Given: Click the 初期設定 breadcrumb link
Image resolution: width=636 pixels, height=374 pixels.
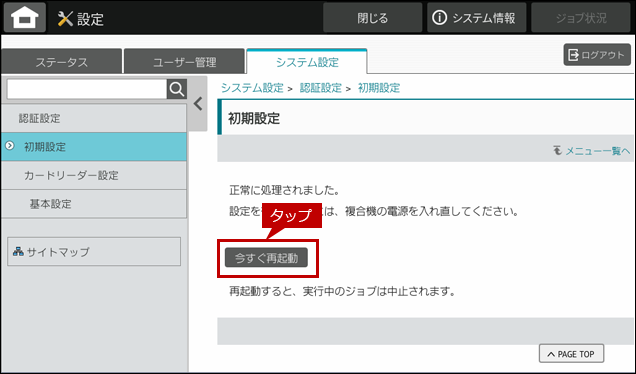Looking at the screenshot, I should coord(379,88).
